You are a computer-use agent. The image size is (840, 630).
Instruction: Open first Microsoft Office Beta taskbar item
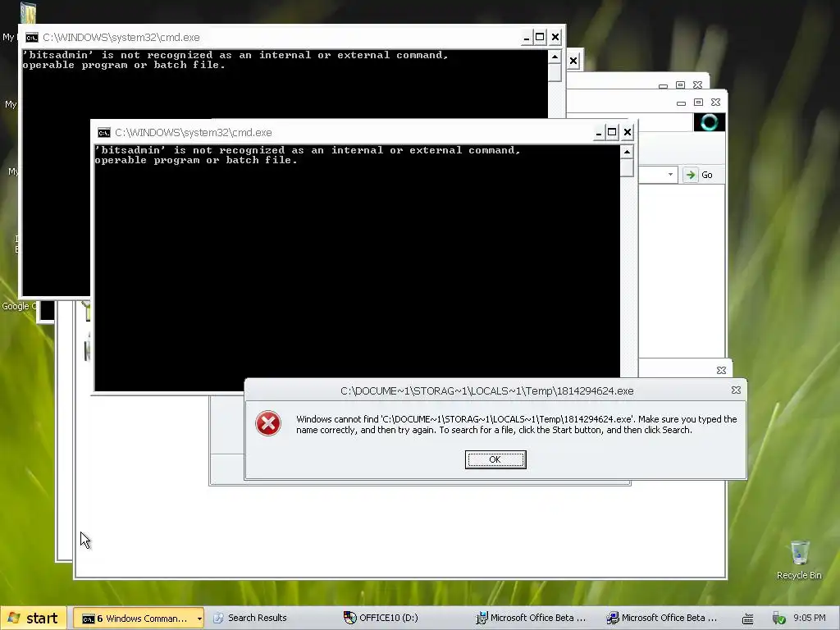coord(532,618)
